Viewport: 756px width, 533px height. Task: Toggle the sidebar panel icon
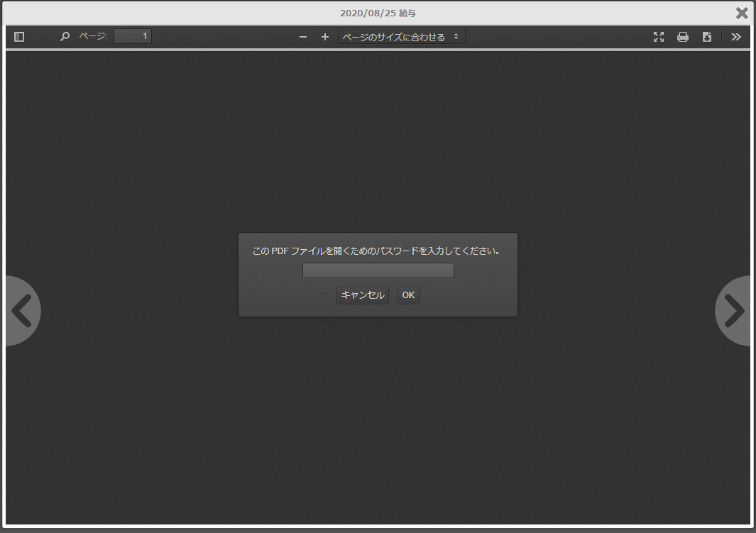19,37
